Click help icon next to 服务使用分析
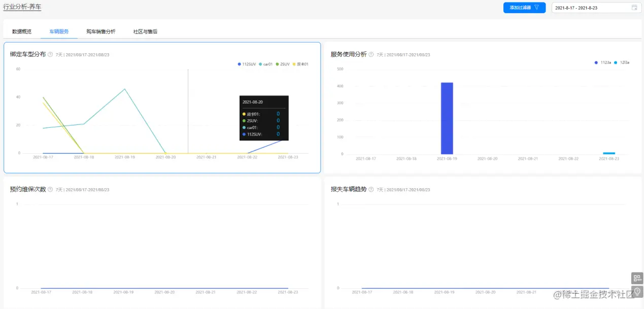 pos(371,54)
